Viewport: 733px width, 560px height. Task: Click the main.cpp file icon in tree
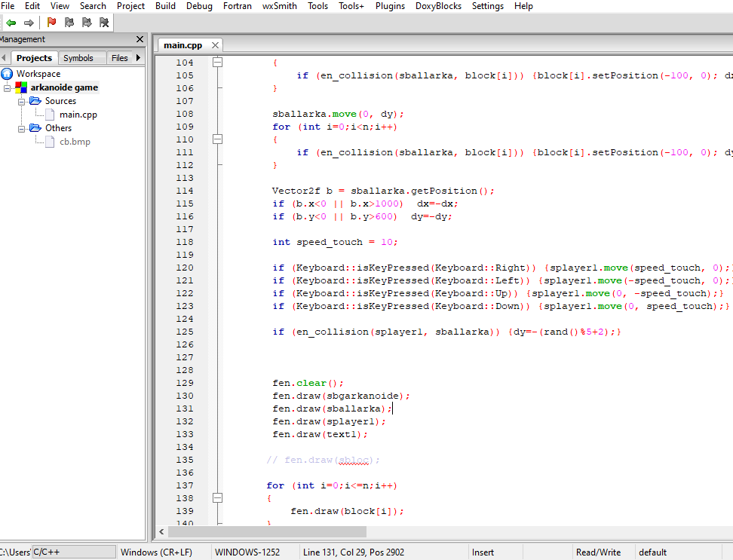[x=50, y=115]
